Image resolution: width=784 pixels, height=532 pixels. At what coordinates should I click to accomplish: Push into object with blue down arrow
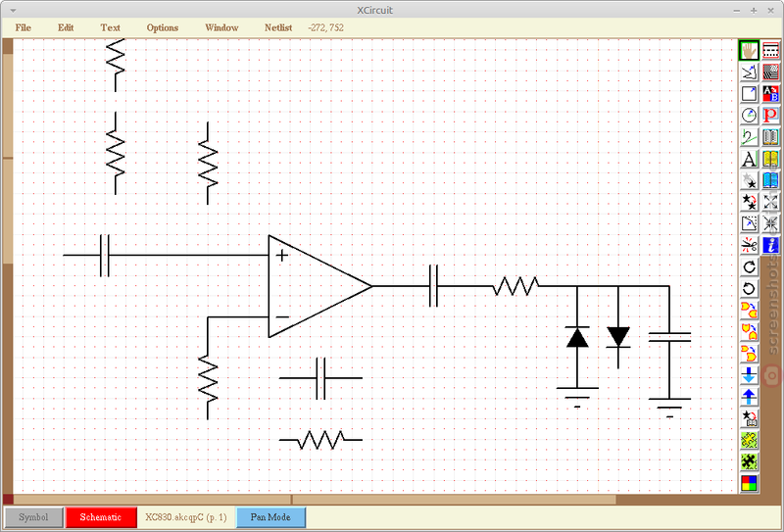(x=749, y=375)
